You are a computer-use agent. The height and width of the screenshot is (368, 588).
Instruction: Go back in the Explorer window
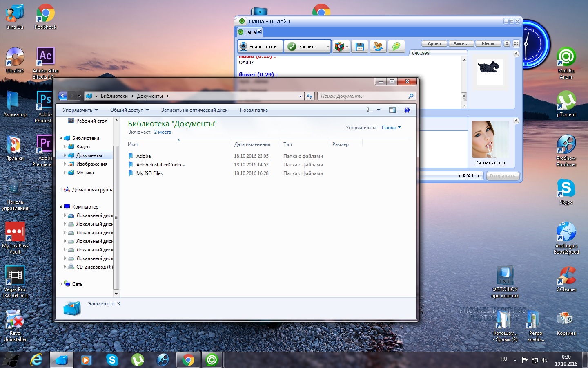pyautogui.click(x=62, y=96)
